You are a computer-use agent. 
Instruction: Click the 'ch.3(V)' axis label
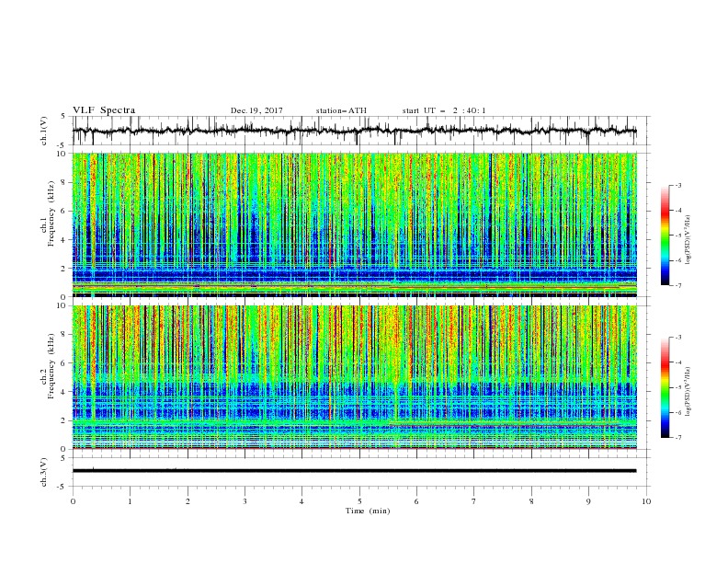point(44,472)
